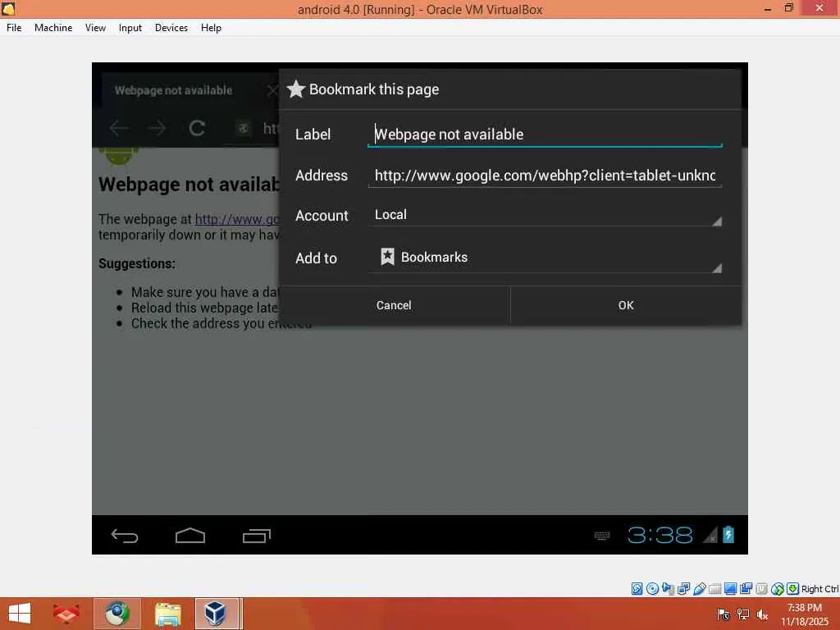Click the star icon in bookmark dialog title
The width and height of the screenshot is (840, 630).
click(x=295, y=89)
